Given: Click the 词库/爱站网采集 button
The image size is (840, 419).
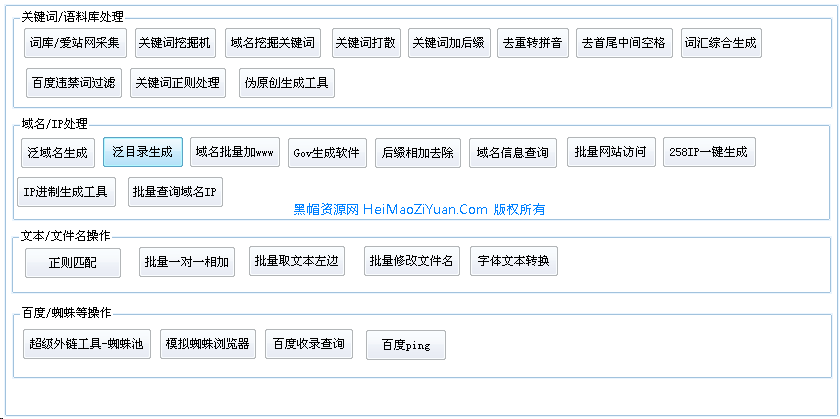Looking at the screenshot, I should [74, 44].
